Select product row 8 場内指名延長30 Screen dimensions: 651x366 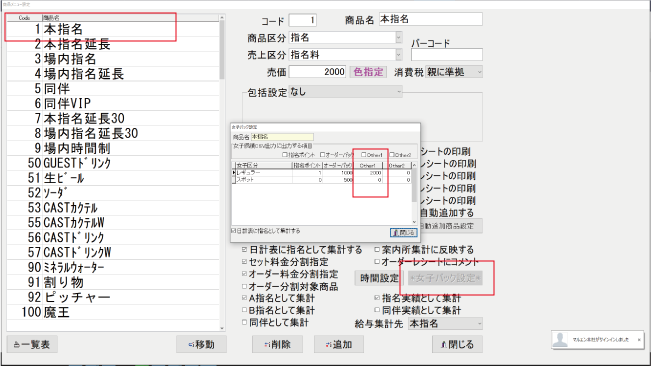(x=113, y=133)
